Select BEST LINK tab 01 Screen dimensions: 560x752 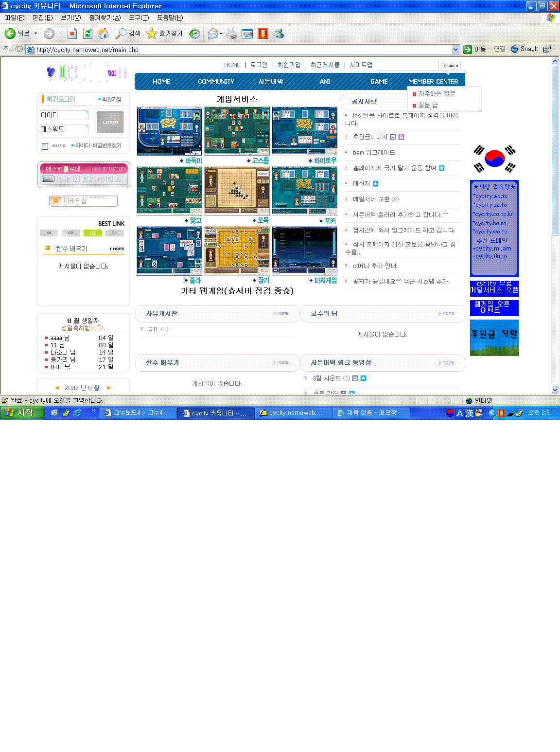49,233
